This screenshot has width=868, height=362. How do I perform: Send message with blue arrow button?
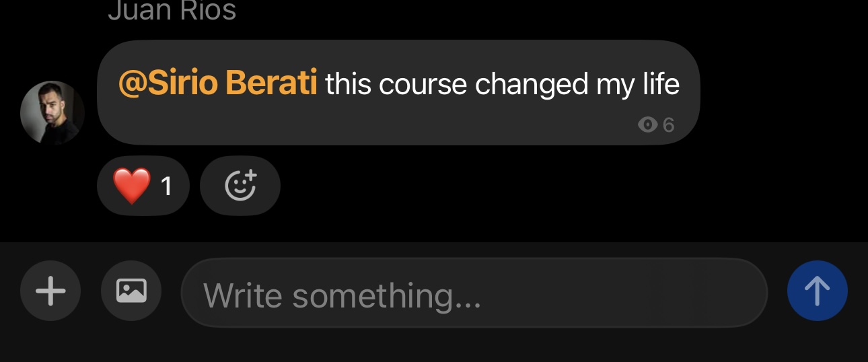(817, 291)
